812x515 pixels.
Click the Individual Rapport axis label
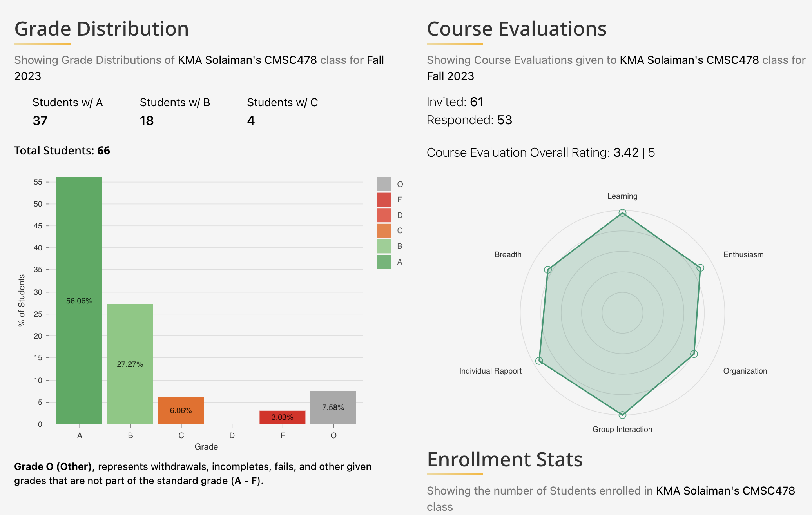click(x=490, y=371)
